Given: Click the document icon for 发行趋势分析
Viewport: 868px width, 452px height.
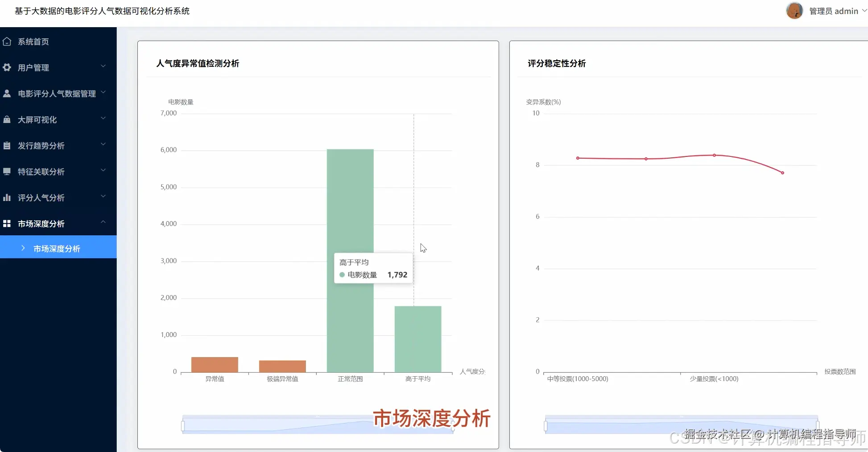Looking at the screenshot, I should click(7, 145).
